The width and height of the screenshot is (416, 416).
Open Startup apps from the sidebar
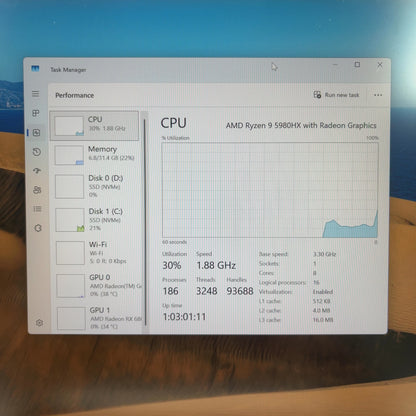pyautogui.click(x=37, y=171)
